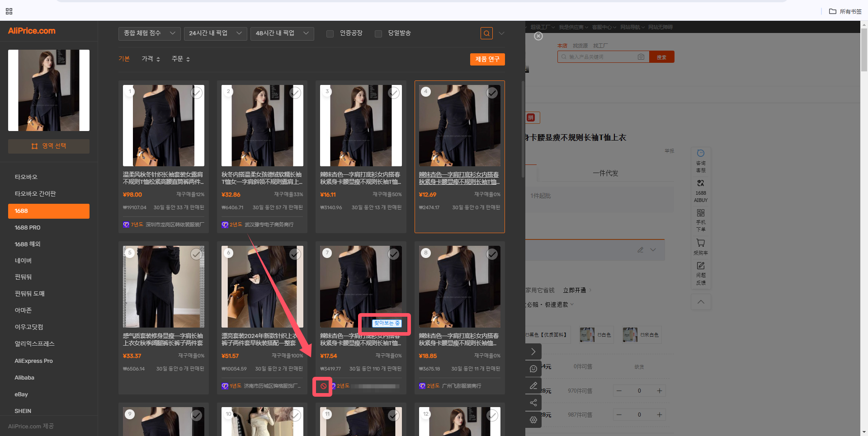The image size is (868, 436).
Task: Select the checkmark on product 1
Action: [196, 93]
